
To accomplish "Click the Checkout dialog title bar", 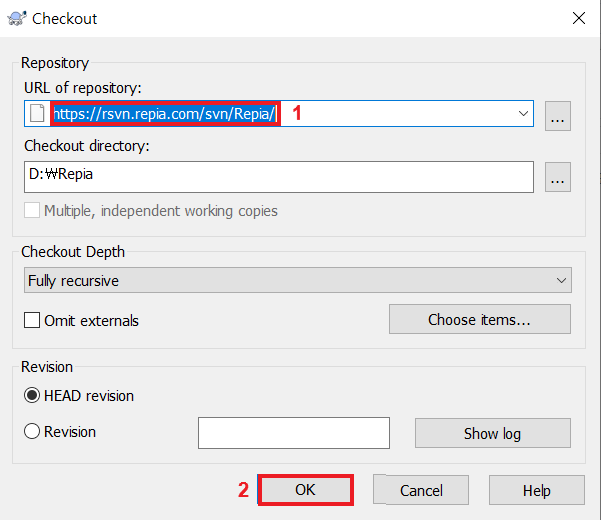I will [300, 18].
